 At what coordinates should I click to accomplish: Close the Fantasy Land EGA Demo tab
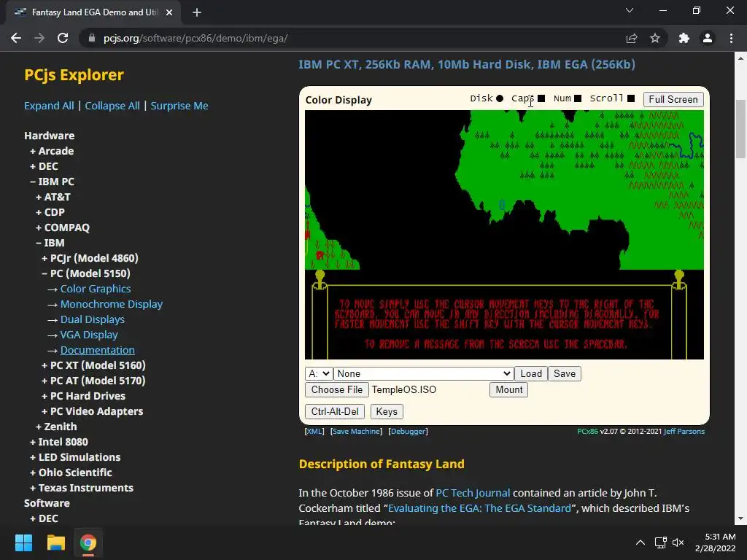click(169, 12)
